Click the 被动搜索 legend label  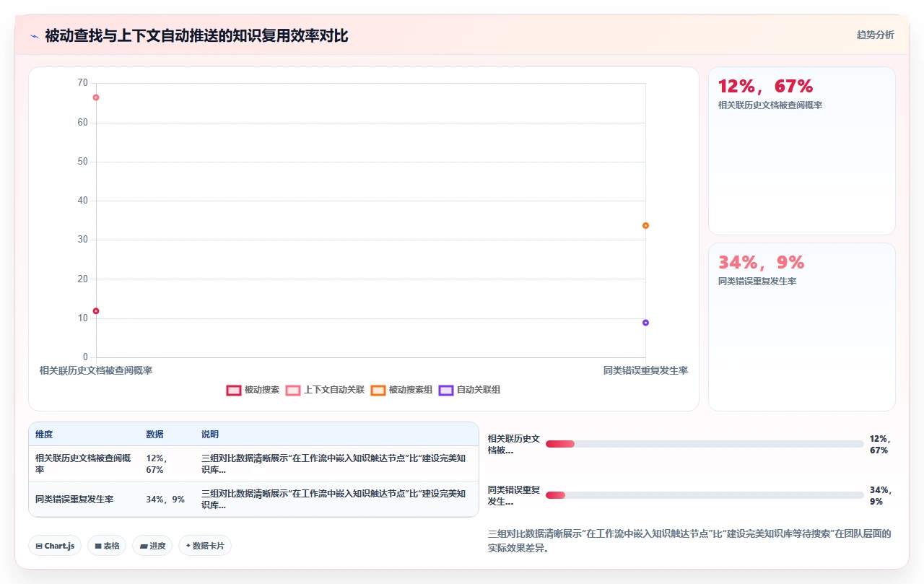tap(261, 390)
